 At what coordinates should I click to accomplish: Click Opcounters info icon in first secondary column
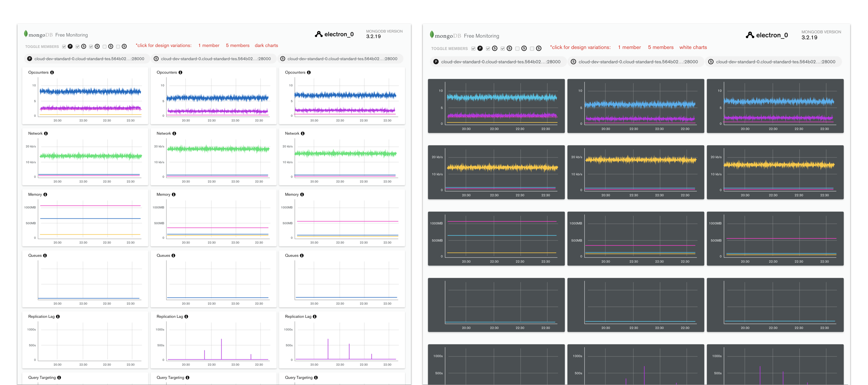[x=181, y=73]
